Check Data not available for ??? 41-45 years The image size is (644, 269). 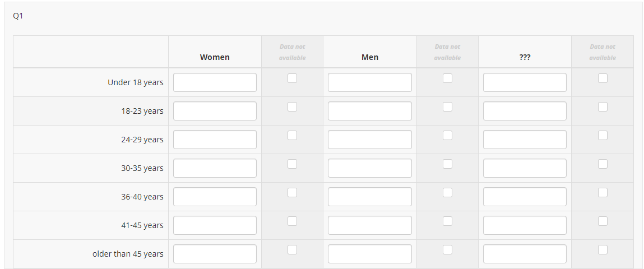point(603,221)
